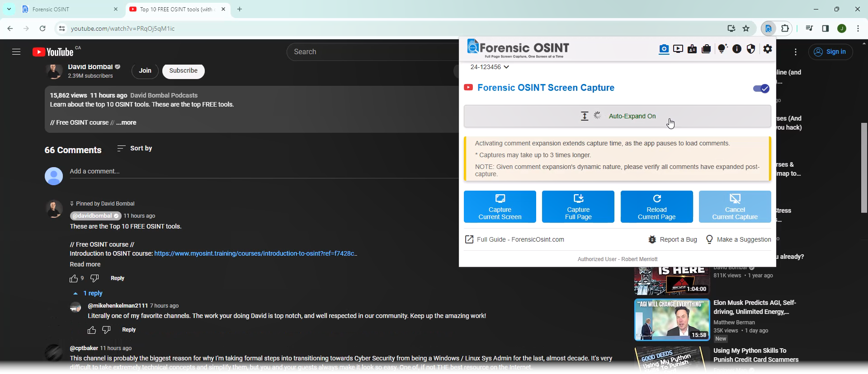Click Cancel Current Capture button
Image resolution: width=868 pixels, height=374 pixels.
point(735,207)
